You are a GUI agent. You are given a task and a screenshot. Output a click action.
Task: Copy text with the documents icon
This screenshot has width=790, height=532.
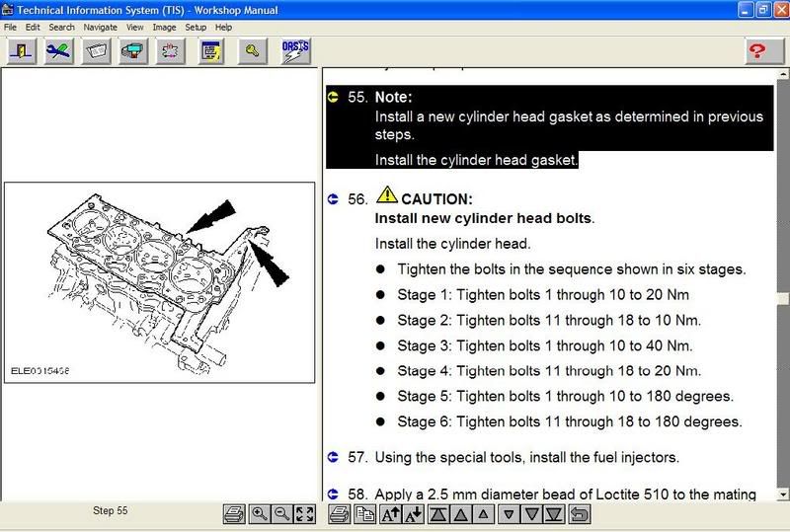[364, 514]
